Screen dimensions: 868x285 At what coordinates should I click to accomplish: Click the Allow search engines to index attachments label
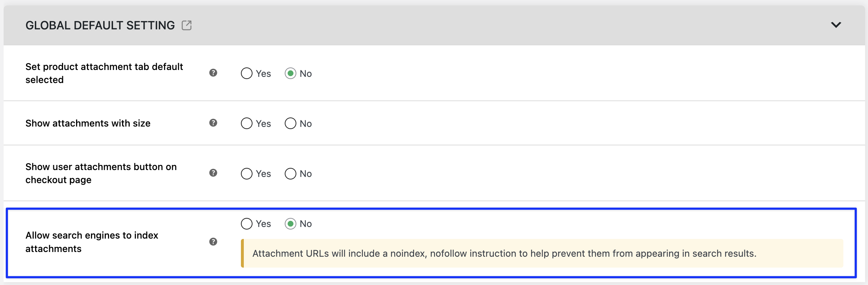(92, 242)
